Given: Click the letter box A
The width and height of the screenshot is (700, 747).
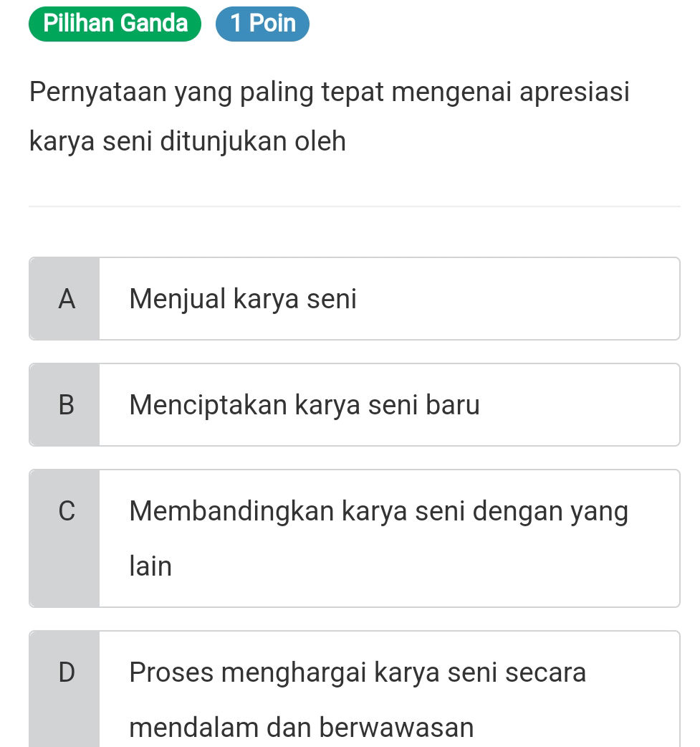Looking at the screenshot, I should 64,298.
